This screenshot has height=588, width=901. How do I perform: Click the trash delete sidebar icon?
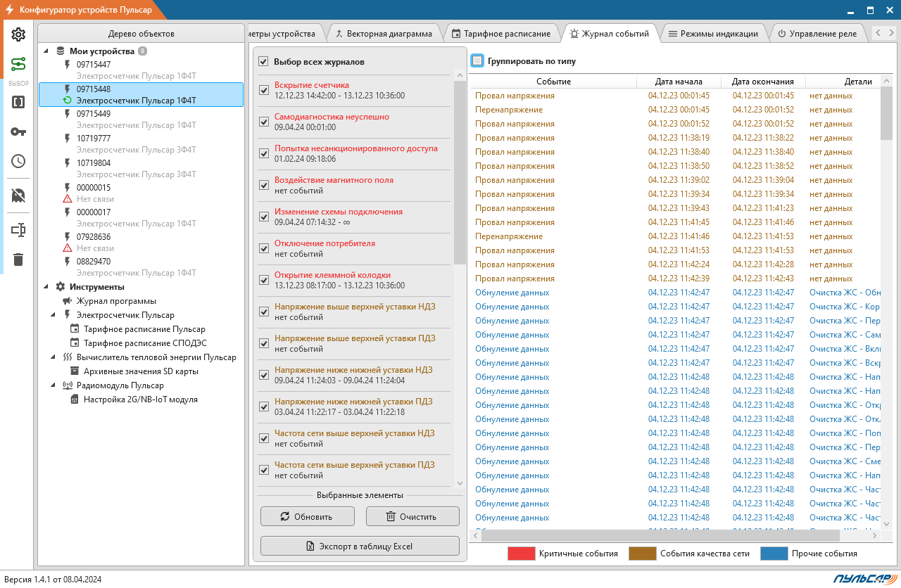coord(18,260)
